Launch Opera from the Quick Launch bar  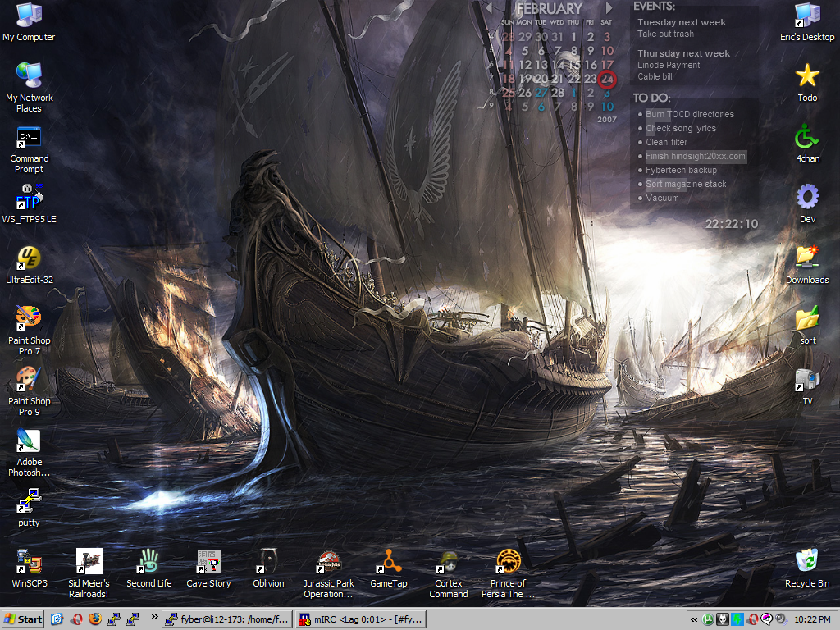[x=76, y=619]
